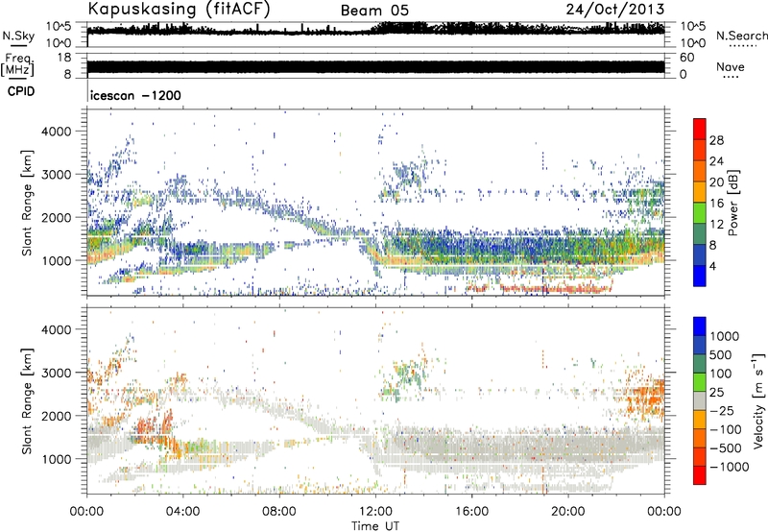Click the gray Velocity color bar segment
The image size is (768, 532).
(700, 400)
